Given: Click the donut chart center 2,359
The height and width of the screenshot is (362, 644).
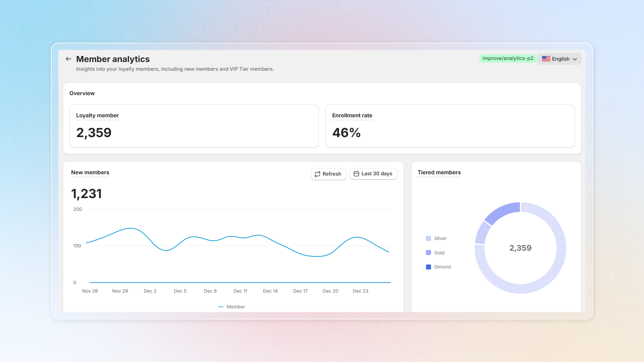Looking at the screenshot, I should click(520, 248).
